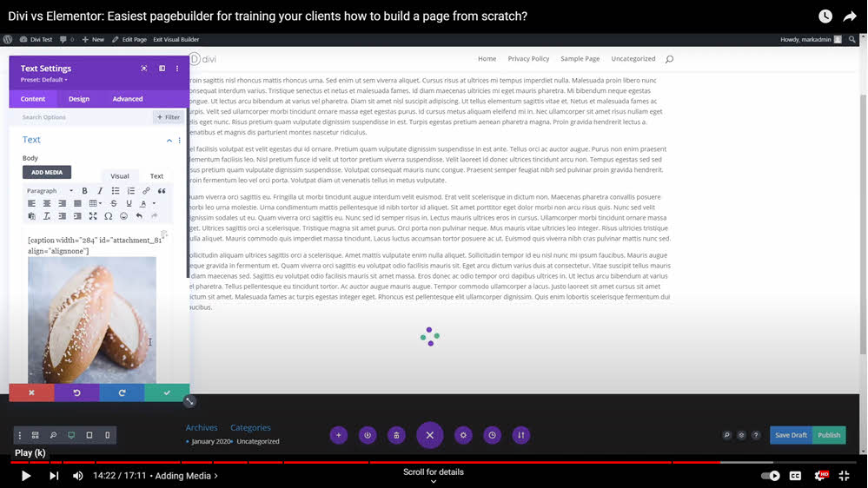This screenshot has width=868, height=488.
Task: Open the special character (omega) picker
Action: pos(109,216)
